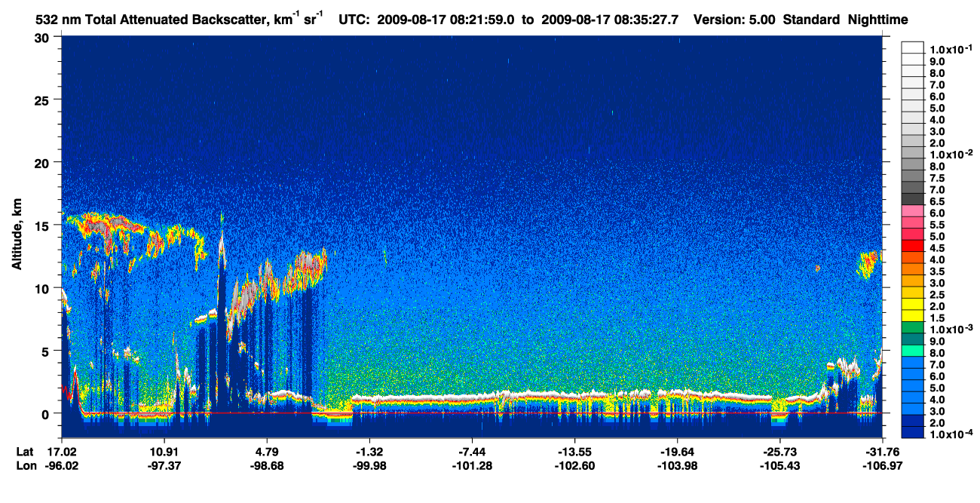Click latitude value '-31.76'
Viewport: 980px width, 503px height.
click(882, 452)
